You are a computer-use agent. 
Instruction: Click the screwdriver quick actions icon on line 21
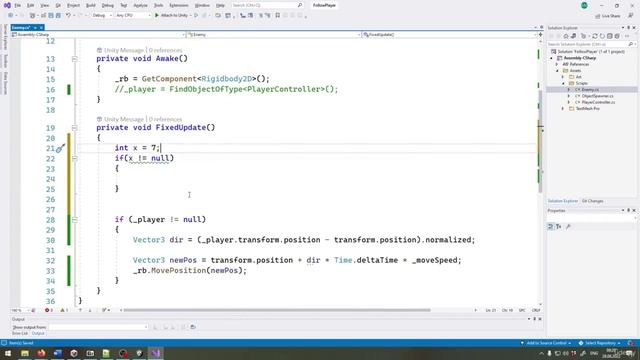point(60,148)
